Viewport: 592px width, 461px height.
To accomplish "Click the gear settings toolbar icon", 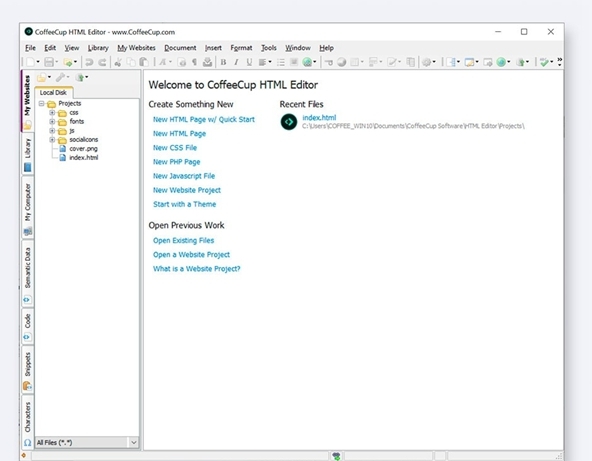I will pos(427,62).
